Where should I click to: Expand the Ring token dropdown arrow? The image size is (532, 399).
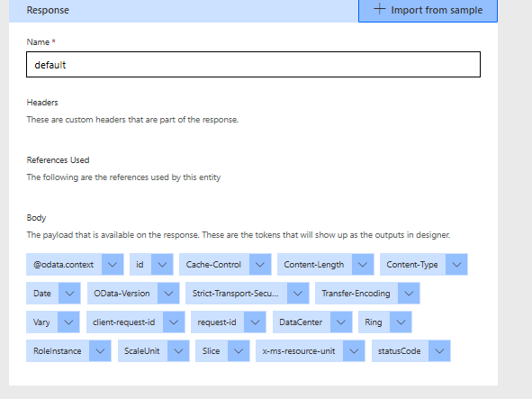coord(401,322)
